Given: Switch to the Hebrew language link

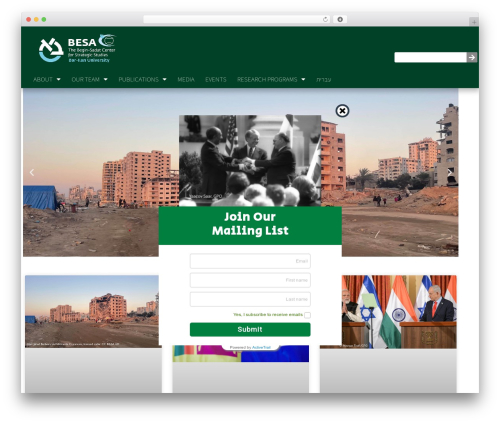Looking at the screenshot, I should (324, 79).
